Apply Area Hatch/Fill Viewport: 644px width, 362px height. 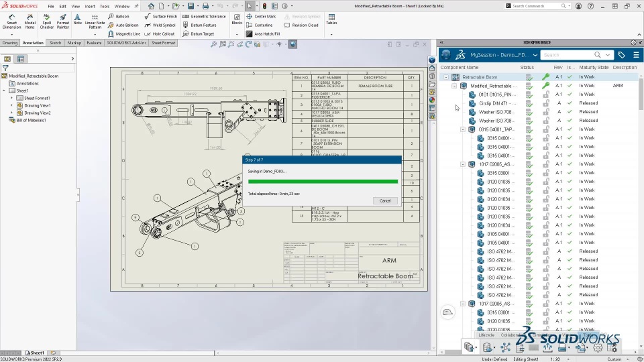[x=263, y=34]
